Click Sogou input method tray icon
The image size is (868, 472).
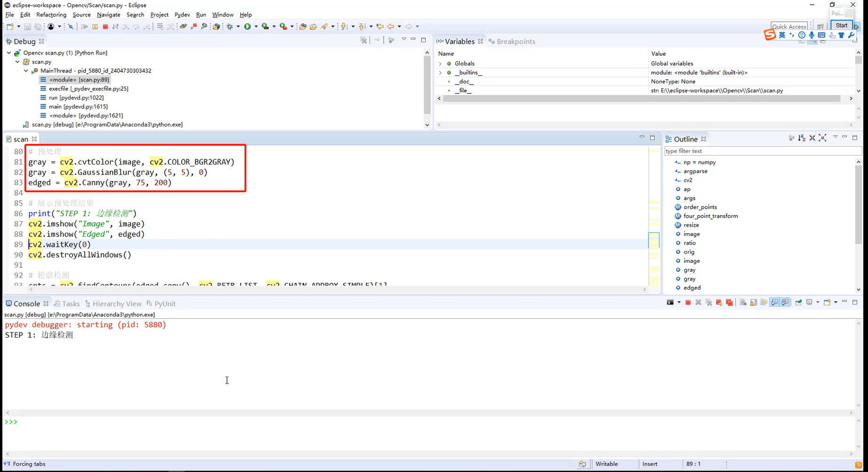[770, 35]
